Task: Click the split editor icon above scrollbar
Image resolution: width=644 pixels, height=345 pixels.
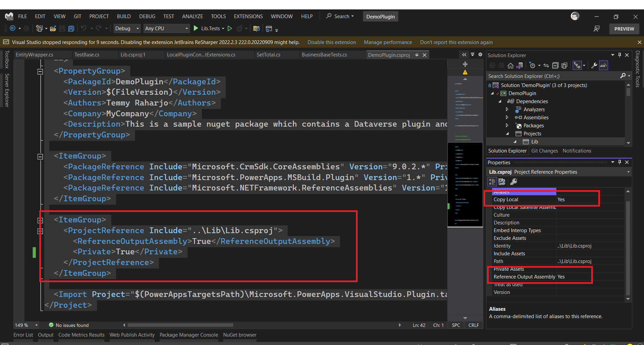Action: tap(465, 64)
